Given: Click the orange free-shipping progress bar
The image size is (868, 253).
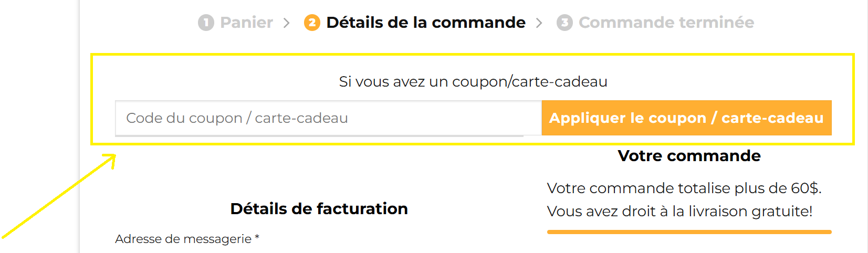Looking at the screenshot, I should click(x=689, y=231).
